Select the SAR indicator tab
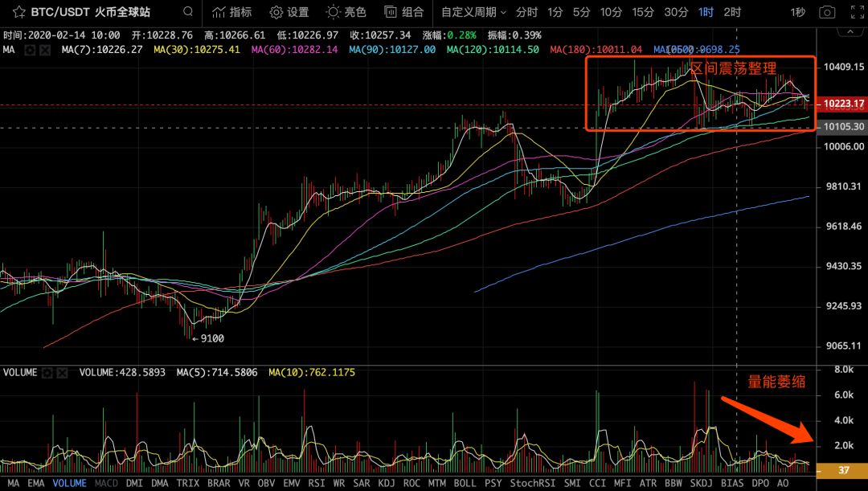The width and height of the screenshot is (868, 491). (x=362, y=483)
